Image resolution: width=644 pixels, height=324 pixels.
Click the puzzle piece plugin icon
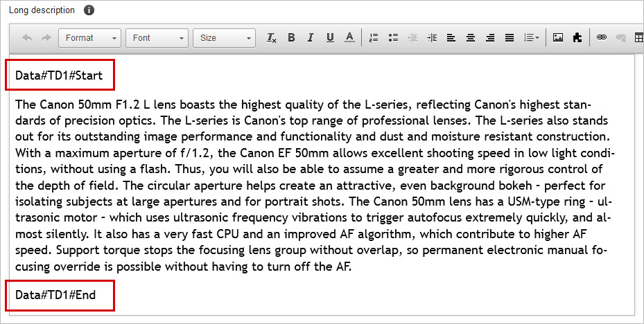577,38
